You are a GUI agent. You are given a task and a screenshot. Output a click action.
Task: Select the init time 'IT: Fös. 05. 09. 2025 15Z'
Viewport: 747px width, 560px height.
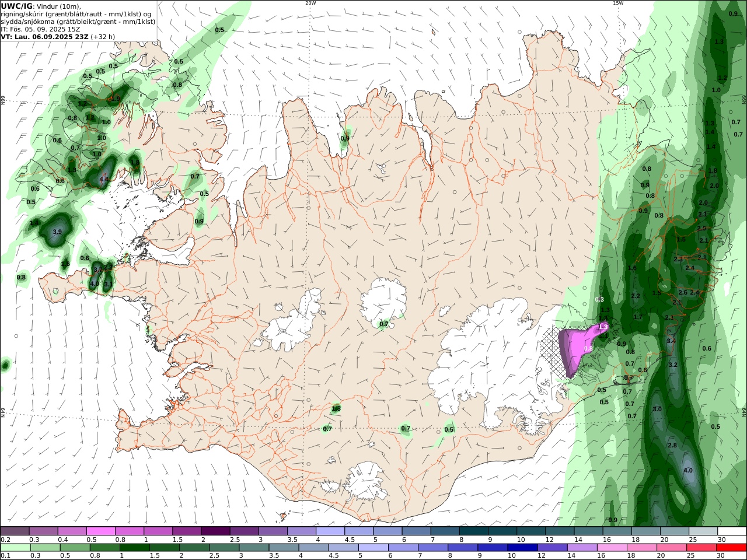tap(41, 29)
